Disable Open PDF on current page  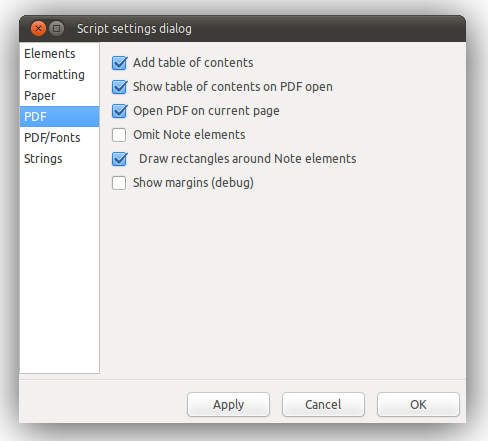click(x=119, y=111)
